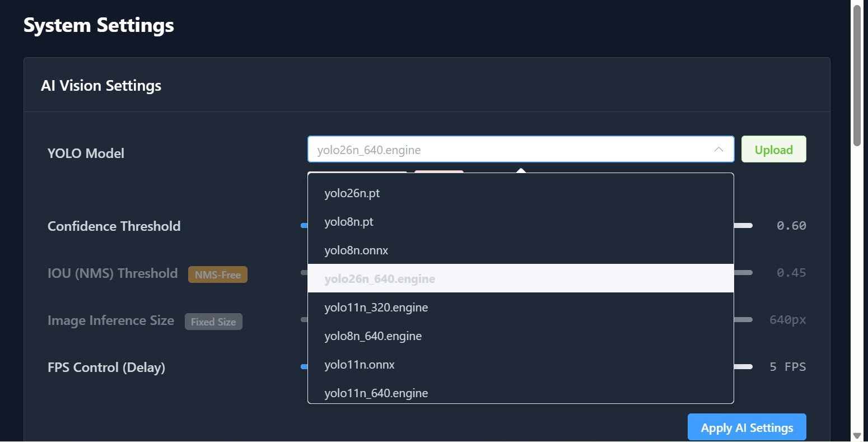Click the Image Inference Size slider track

[x=743, y=320]
